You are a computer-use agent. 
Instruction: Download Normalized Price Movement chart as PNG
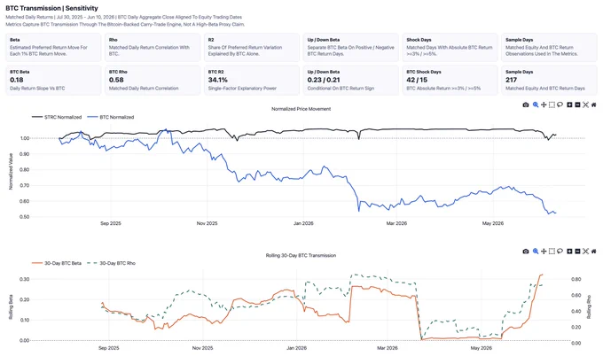pyautogui.click(x=526, y=105)
